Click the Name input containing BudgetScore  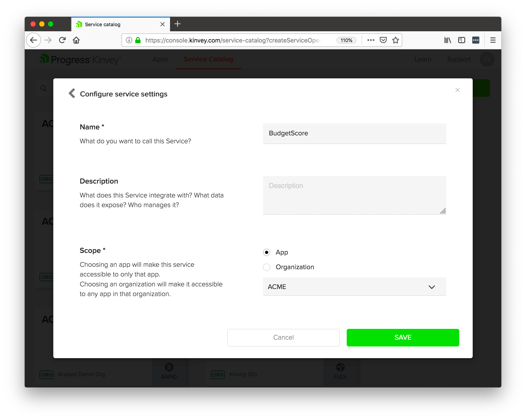coord(354,133)
